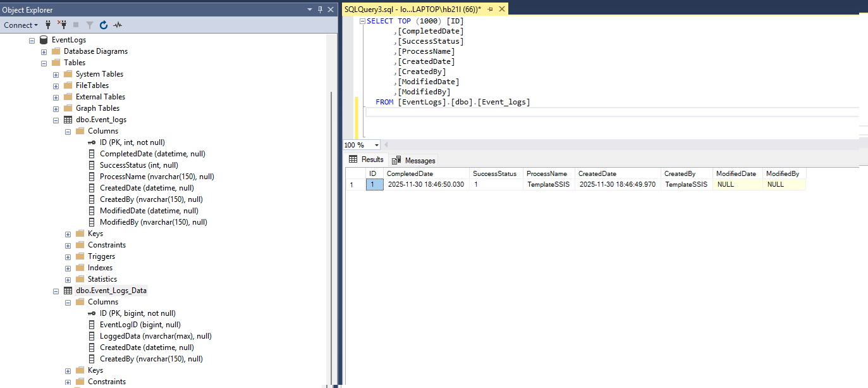
Task: Expand the Database Diagrams folder
Action: 44,51
